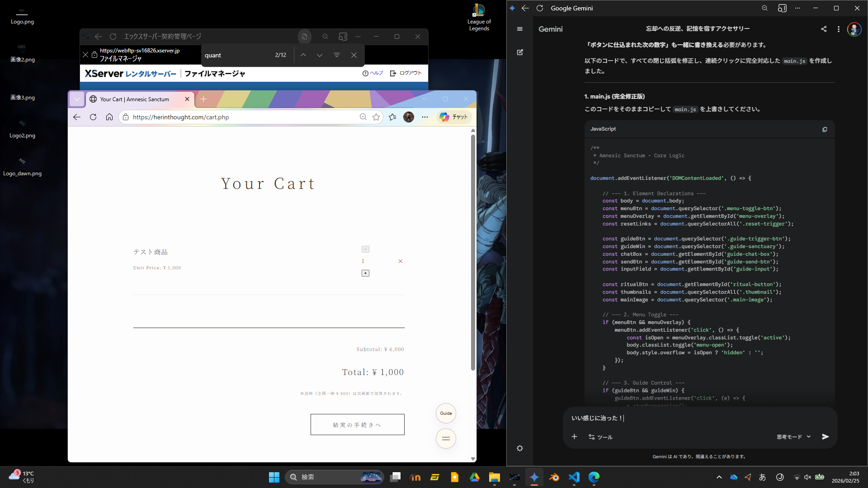
Task: Click the 結実の手続きへ checkout button
Action: click(357, 425)
